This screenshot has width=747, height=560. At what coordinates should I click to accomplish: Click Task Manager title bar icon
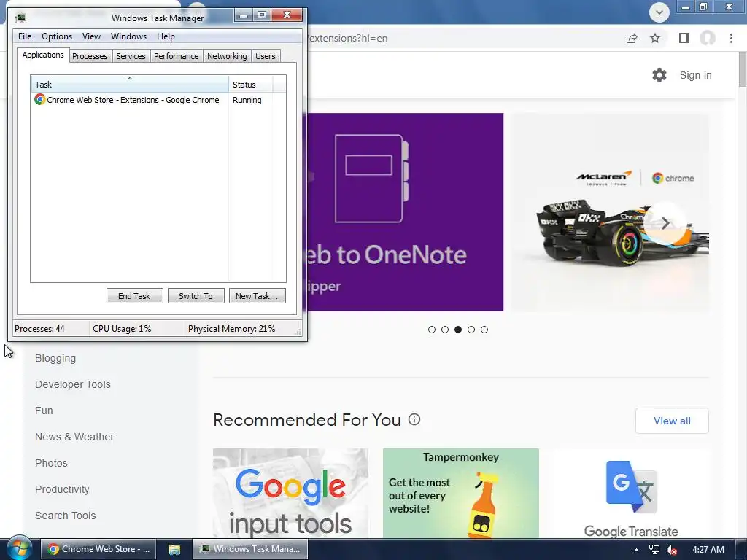click(x=20, y=18)
